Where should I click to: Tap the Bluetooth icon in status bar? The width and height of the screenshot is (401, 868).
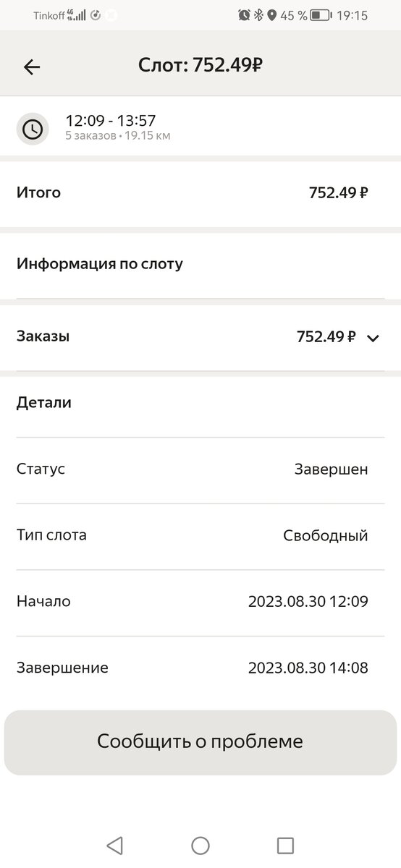pos(258,15)
